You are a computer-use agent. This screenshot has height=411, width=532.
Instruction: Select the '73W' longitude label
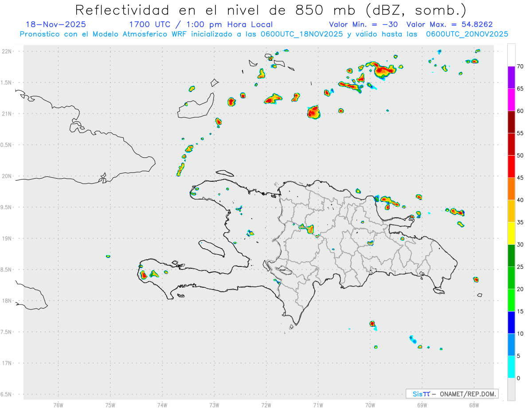pyautogui.click(x=214, y=404)
